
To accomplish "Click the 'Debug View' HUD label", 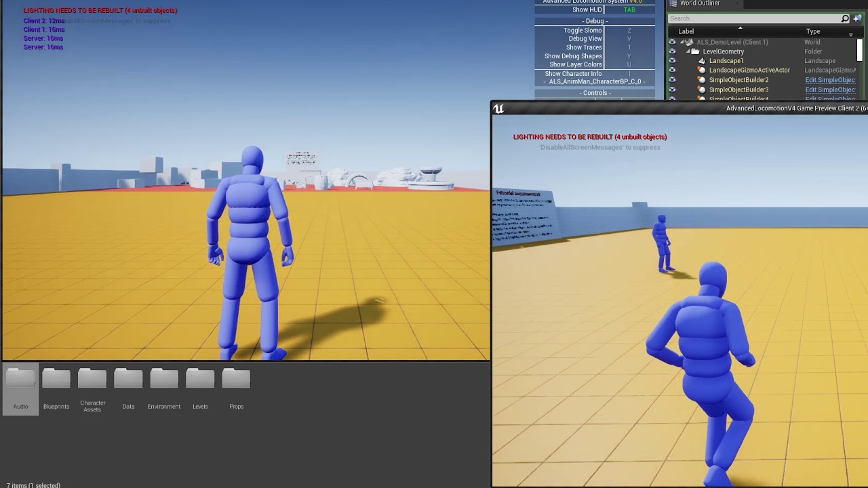I will pos(585,39).
